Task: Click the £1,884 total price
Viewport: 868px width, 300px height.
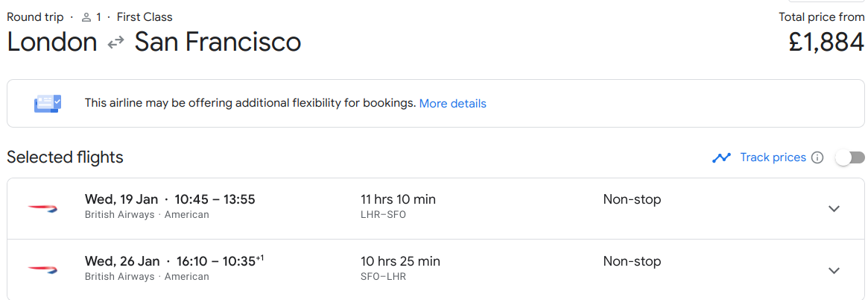Action: [x=826, y=43]
